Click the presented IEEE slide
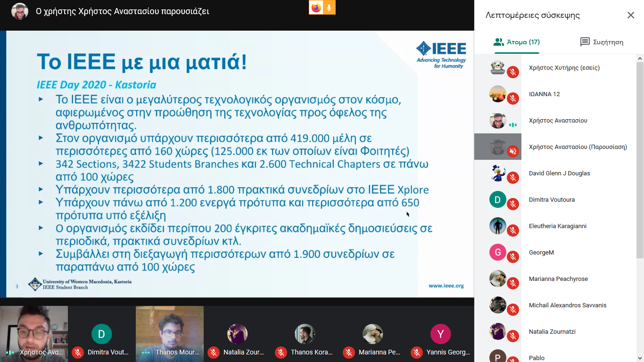This screenshot has width=644, height=362. pyautogui.click(x=237, y=164)
